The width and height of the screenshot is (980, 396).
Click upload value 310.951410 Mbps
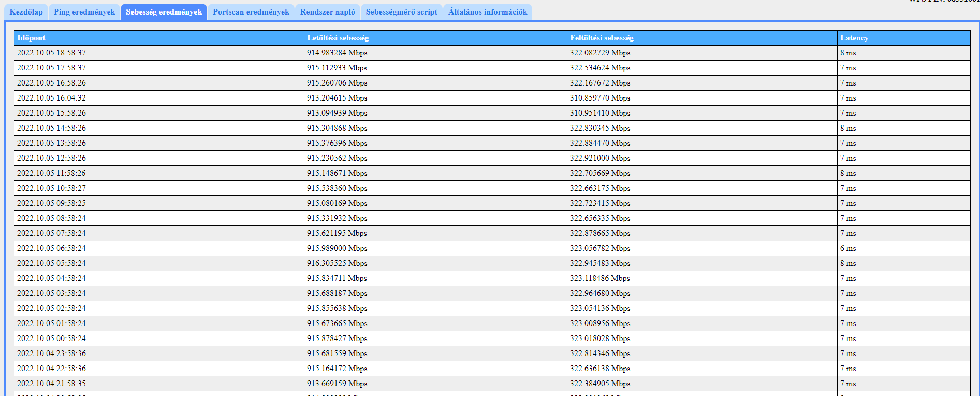(x=600, y=113)
